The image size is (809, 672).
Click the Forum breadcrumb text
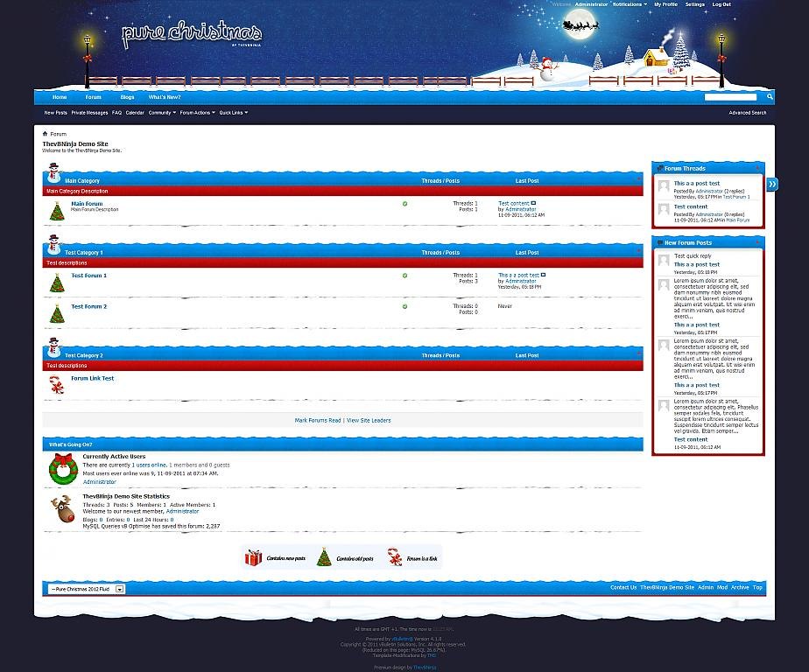59,134
